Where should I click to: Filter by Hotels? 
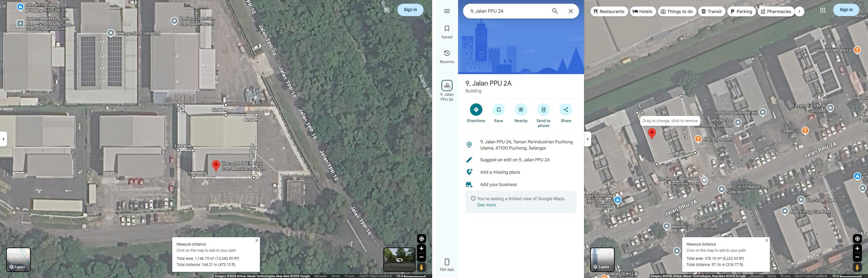[643, 11]
